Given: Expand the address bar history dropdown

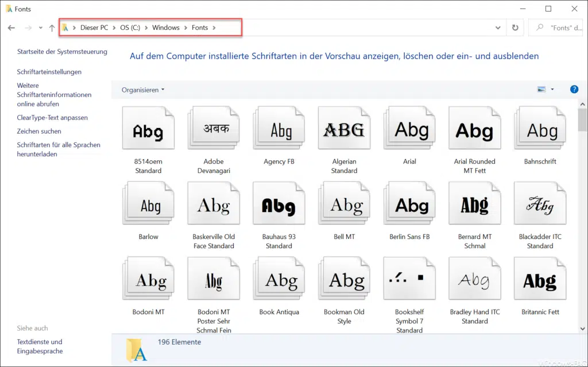Looking at the screenshot, I should coord(497,28).
